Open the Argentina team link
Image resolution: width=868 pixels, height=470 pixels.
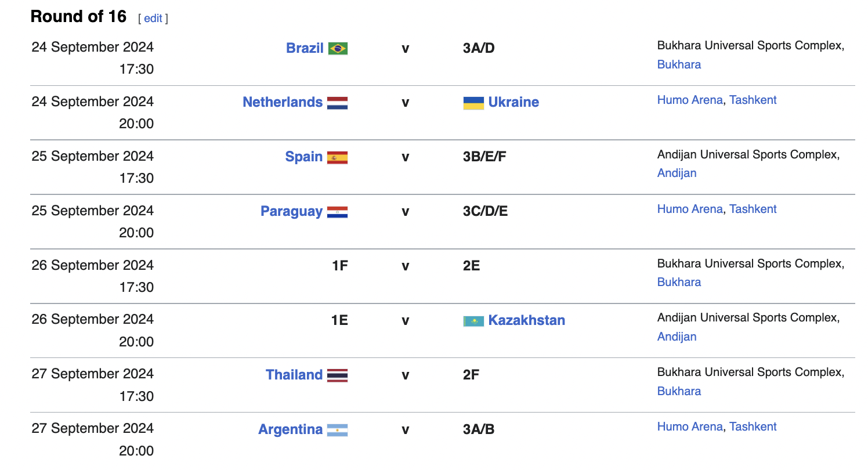tap(290, 429)
